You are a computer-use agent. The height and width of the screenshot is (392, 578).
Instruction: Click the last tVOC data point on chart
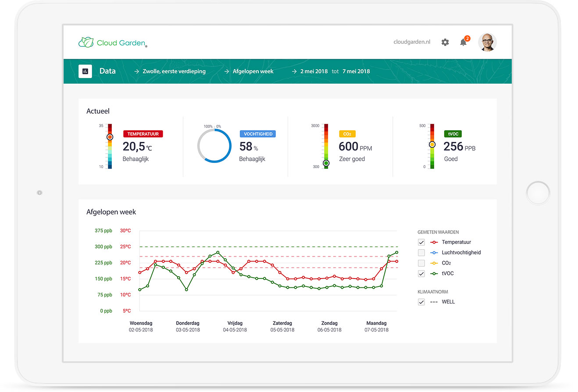(x=397, y=252)
